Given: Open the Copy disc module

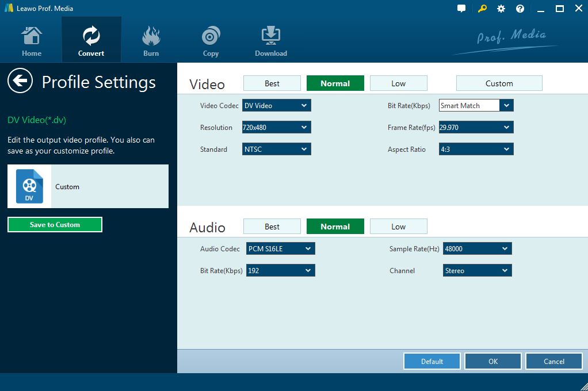Looking at the screenshot, I should click(x=211, y=41).
